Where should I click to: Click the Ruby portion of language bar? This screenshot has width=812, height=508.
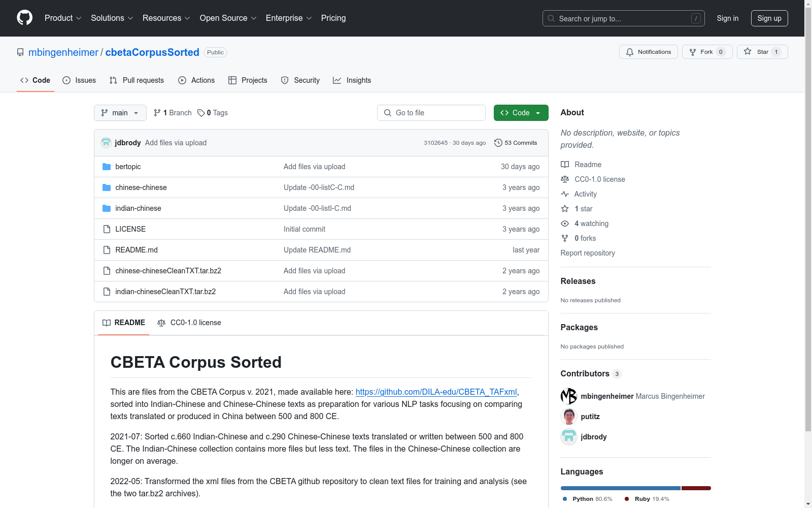pyautogui.click(x=696, y=488)
